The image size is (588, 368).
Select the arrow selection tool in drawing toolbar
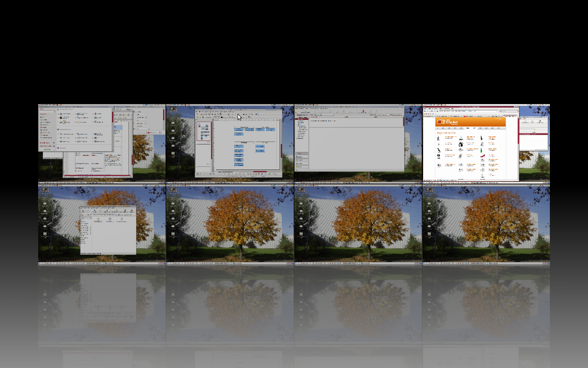(x=197, y=174)
